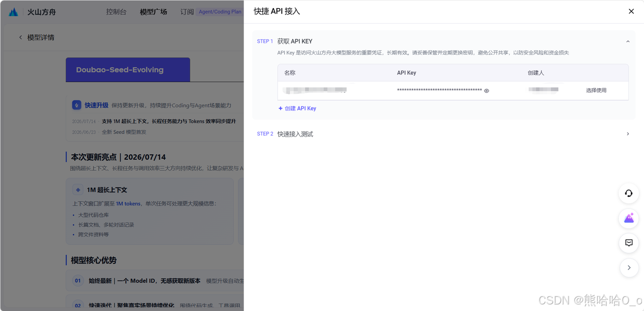The width and height of the screenshot is (644, 311).
Task: Open the purple AI assistant icon
Action: coord(629,218)
